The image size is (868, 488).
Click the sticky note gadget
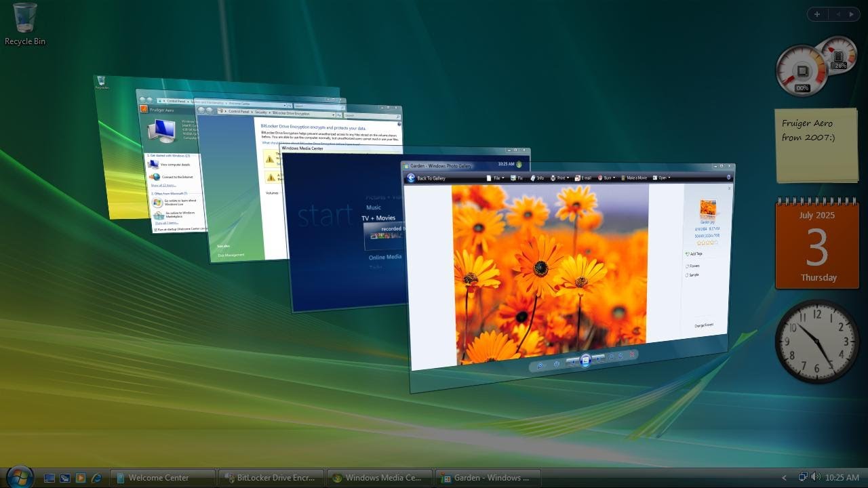point(817,145)
